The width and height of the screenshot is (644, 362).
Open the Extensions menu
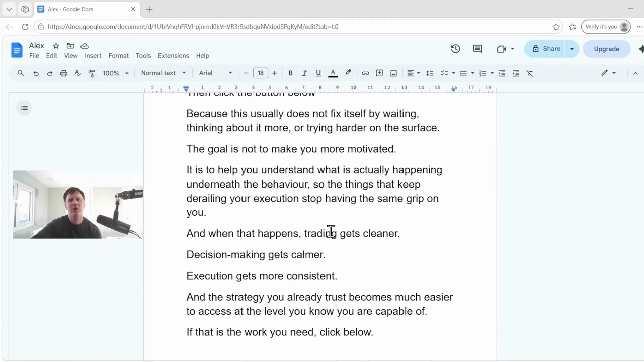click(173, 56)
